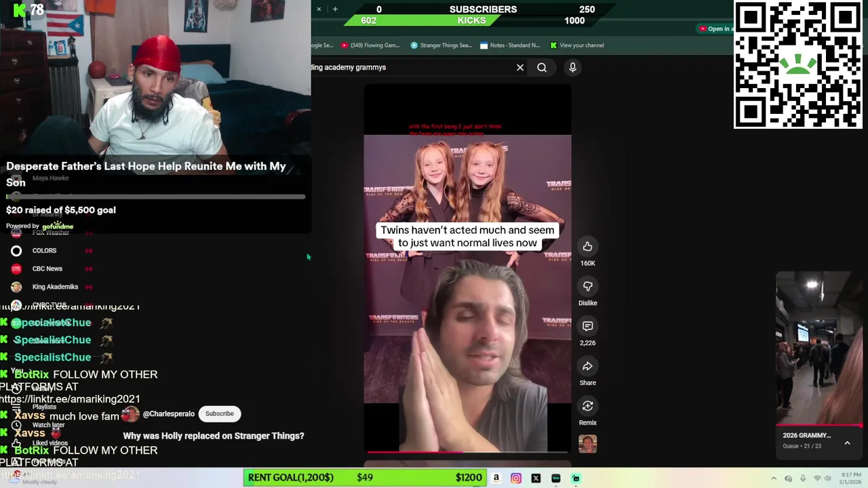Image resolution: width=868 pixels, height=488 pixels.
Task: Open X app icon in taskbar
Action: coord(536,478)
